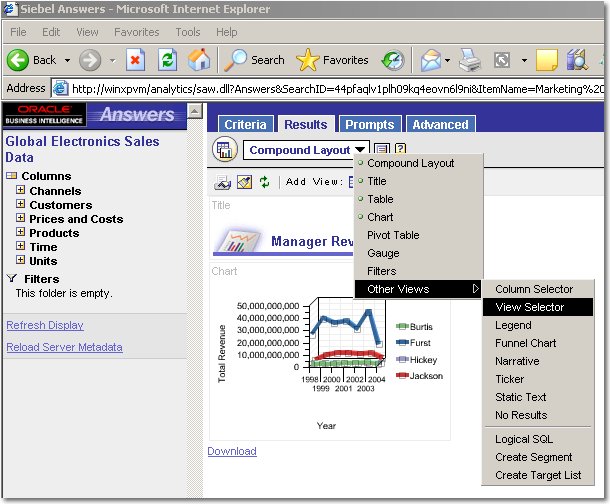Viewport: 610px width, 504px height.
Task: Choose Pivot Table from the view menu
Action: tap(419, 235)
